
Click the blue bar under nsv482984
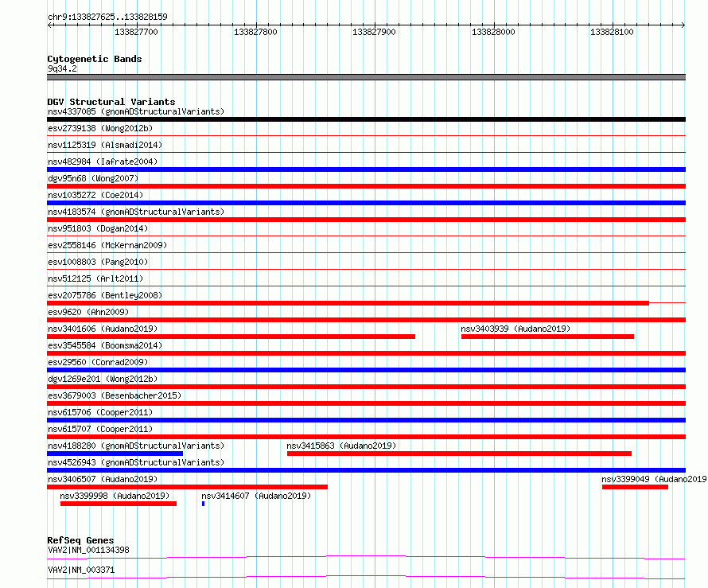point(366,169)
